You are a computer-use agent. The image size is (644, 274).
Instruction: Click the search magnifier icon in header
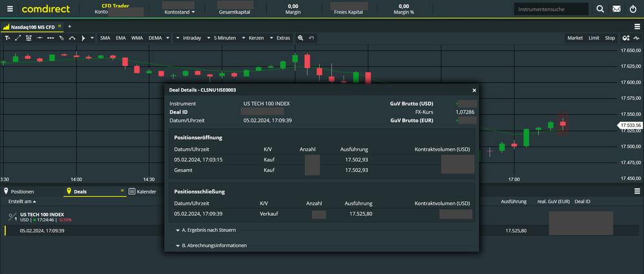(x=600, y=8)
